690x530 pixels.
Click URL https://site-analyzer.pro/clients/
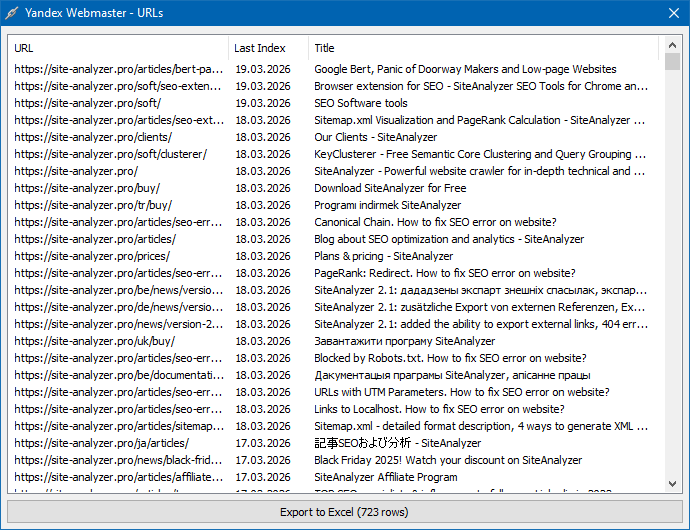93,137
